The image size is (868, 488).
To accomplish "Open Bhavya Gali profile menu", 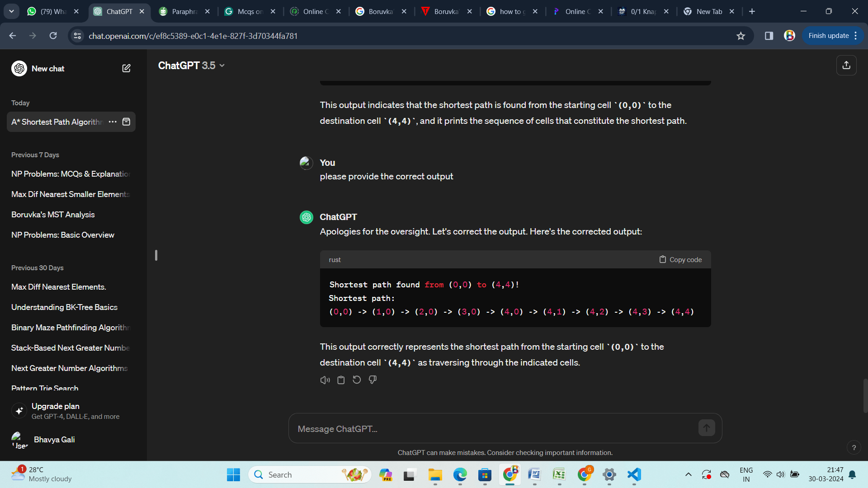I will coord(71,440).
